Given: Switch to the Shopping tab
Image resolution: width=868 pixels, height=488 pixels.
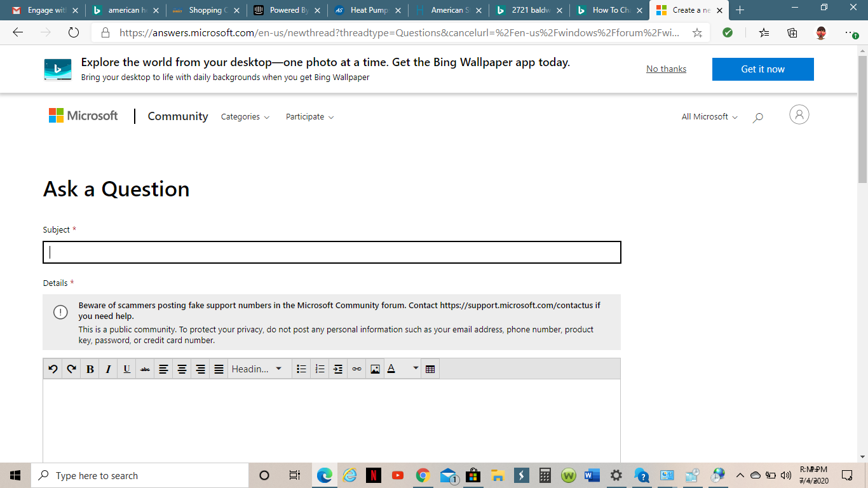Looking at the screenshot, I should (205, 10).
